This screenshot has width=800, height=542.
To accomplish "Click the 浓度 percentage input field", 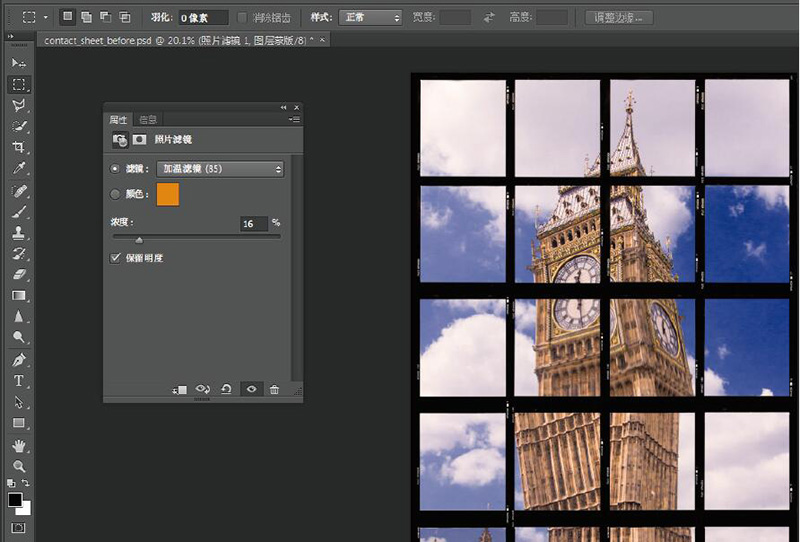I will [x=253, y=224].
